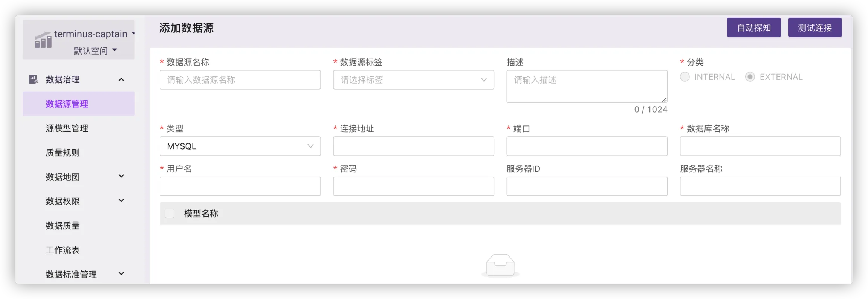868x299 pixels.
Task: Go to 源模型管理 in sidebar
Action: [67, 128]
